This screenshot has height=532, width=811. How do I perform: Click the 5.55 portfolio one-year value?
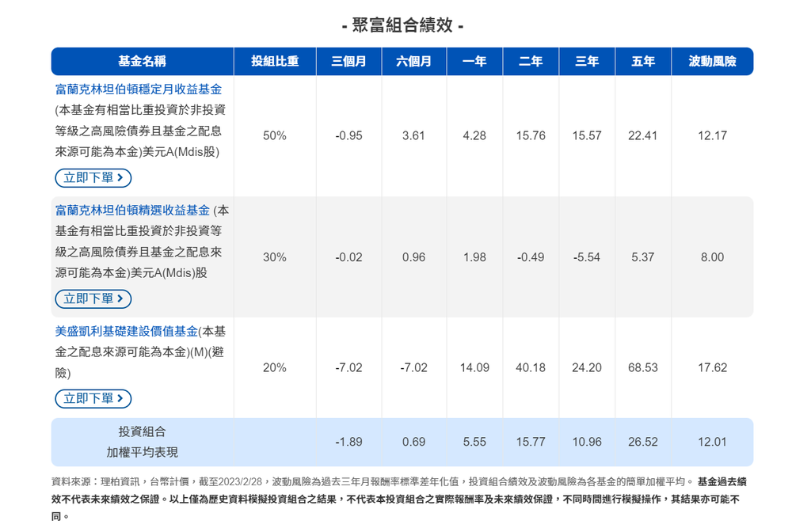[474, 442]
